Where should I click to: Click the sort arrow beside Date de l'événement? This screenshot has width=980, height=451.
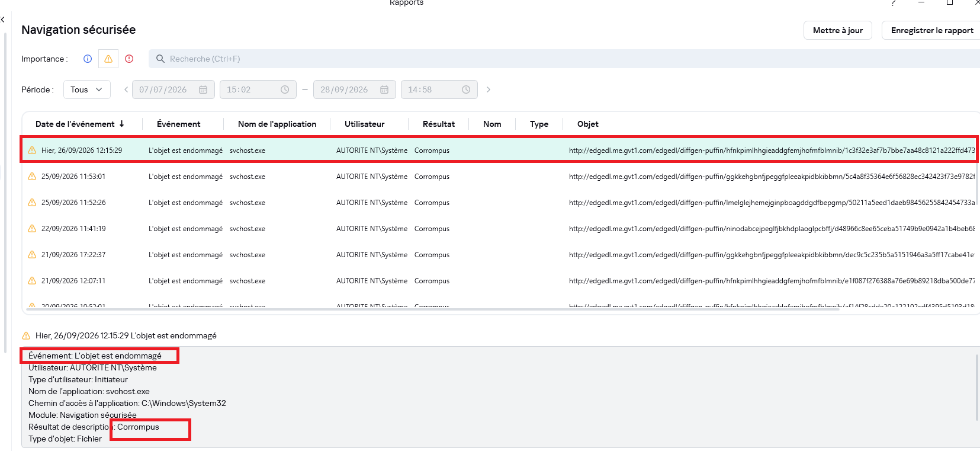(x=122, y=124)
